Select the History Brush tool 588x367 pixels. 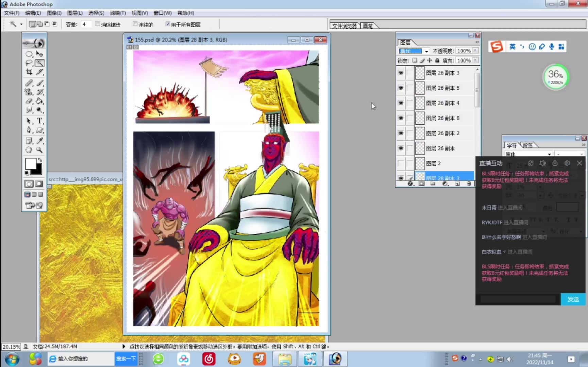click(x=40, y=92)
